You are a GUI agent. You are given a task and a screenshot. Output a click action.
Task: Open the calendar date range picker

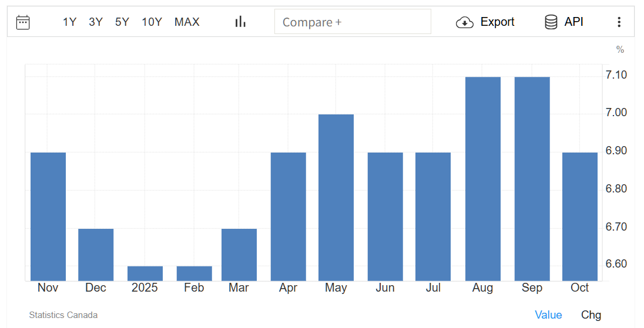click(x=23, y=22)
